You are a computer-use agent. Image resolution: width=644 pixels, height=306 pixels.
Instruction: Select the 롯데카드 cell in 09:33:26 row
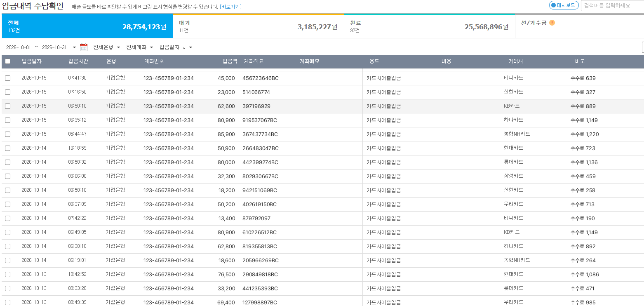click(x=514, y=288)
